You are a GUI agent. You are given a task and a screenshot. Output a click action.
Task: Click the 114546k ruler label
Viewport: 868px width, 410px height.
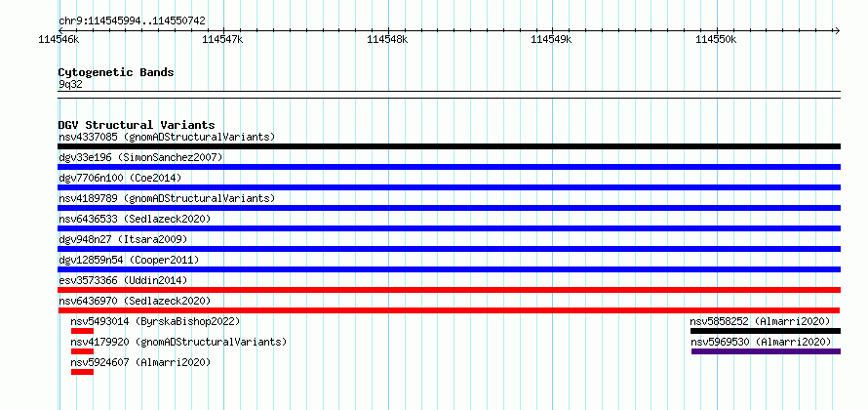(59, 39)
